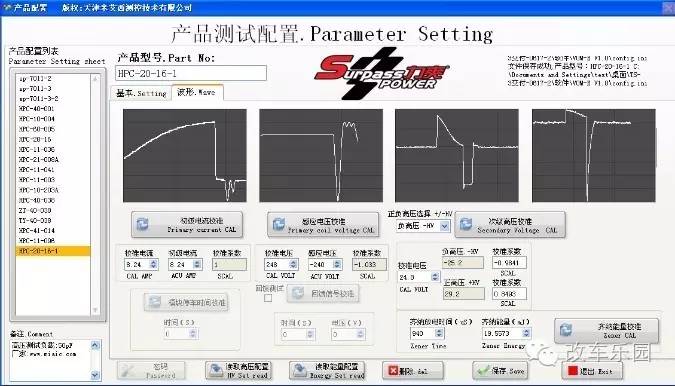Save settings with the Save button
Screen dimensions: 675x386
pos(500,371)
